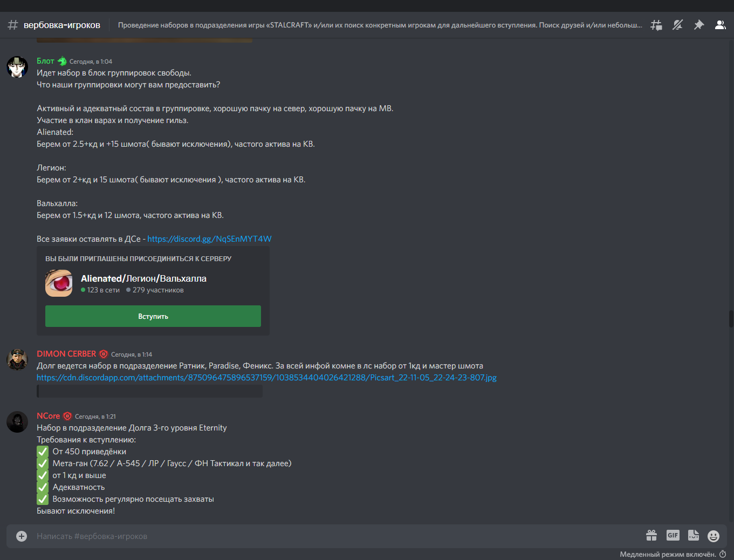Click the green role icon next to Блот
Screen dimensions: 734x560
pos(62,61)
